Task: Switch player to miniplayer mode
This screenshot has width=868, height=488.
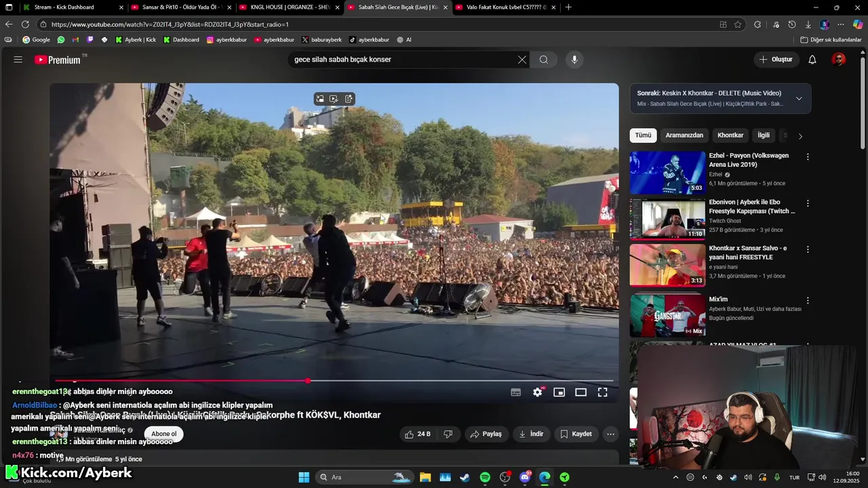Action: click(x=559, y=392)
